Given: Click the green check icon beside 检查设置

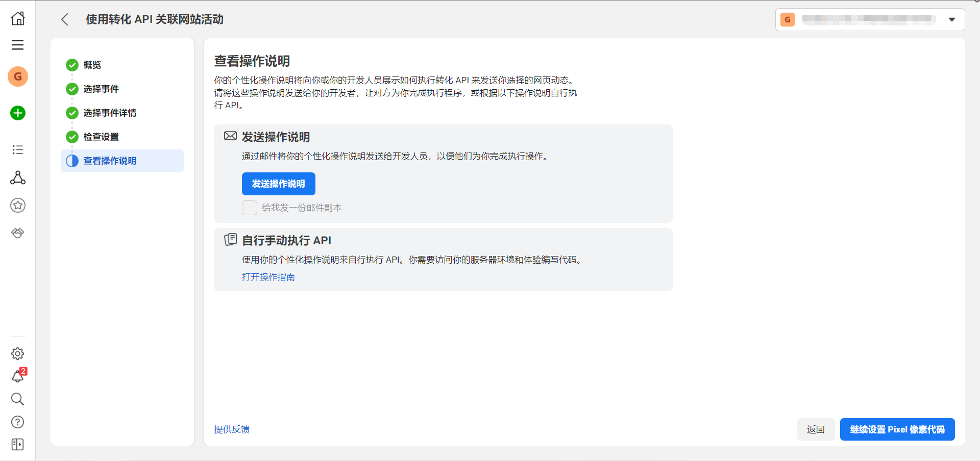Looking at the screenshot, I should (72, 137).
